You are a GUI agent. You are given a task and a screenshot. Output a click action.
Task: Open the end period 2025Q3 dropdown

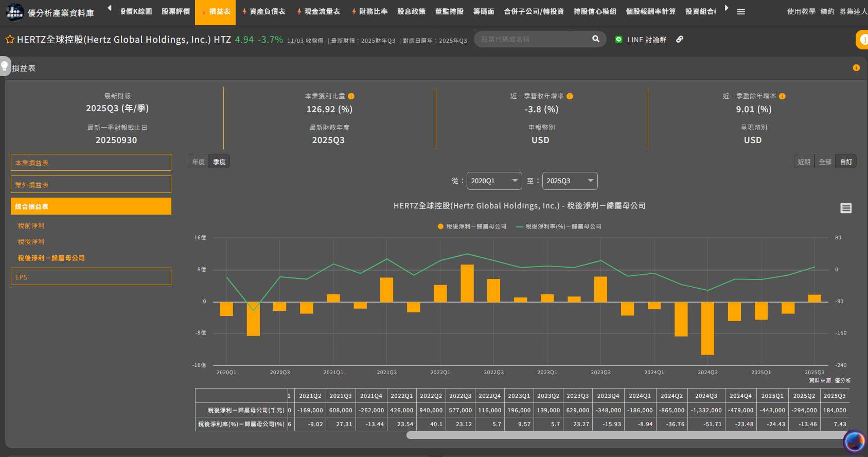tap(570, 181)
